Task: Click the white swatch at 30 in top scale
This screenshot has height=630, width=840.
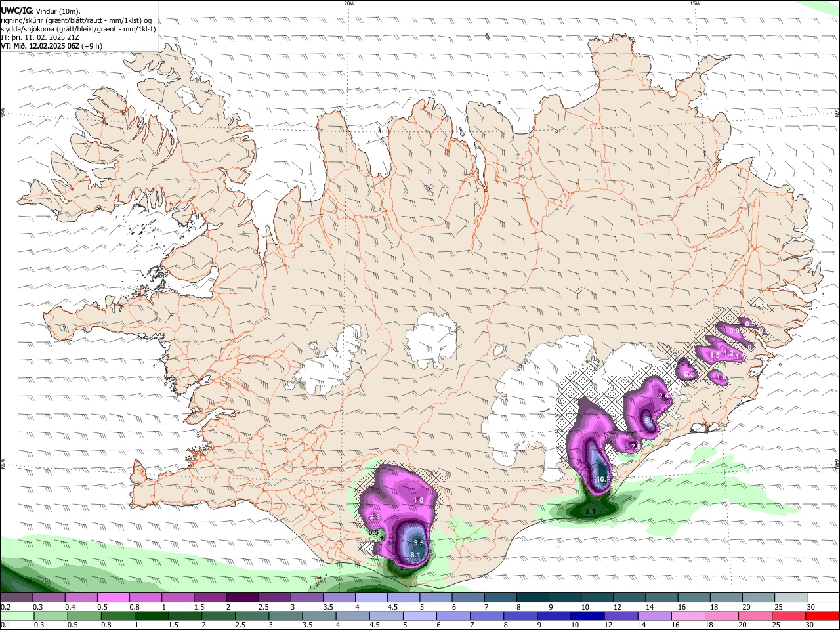Action: [824, 598]
